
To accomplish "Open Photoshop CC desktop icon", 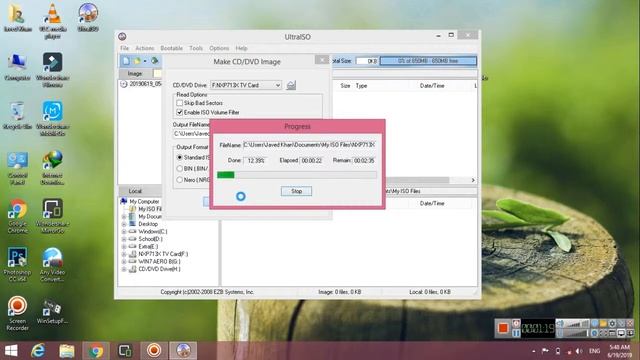I will (18, 264).
